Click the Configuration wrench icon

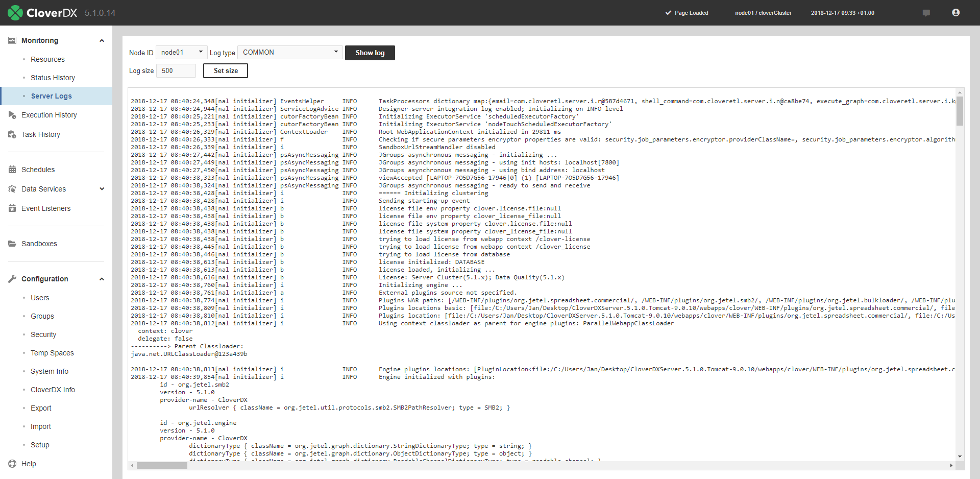tap(12, 279)
